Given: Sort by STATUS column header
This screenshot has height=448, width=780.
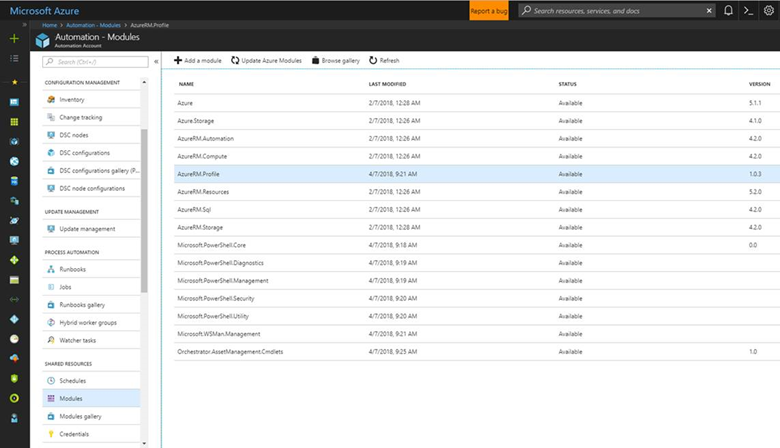Looking at the screenshot, I should [567, 84].
